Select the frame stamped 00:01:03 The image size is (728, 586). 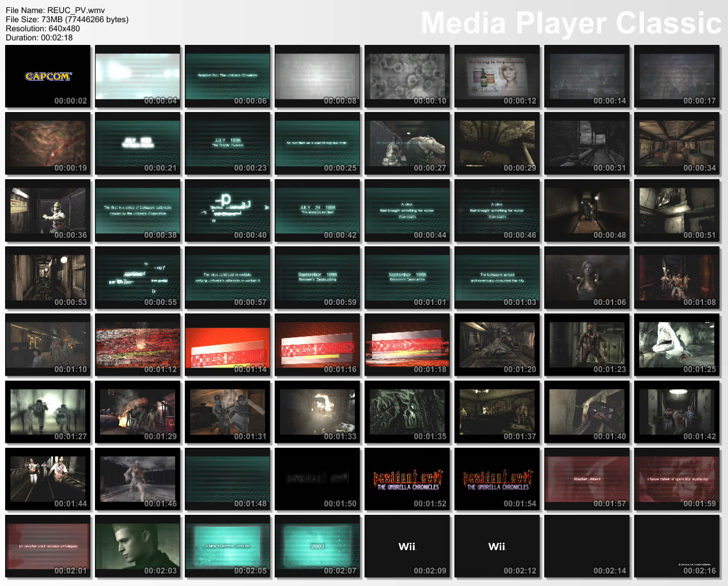point(497,278)
